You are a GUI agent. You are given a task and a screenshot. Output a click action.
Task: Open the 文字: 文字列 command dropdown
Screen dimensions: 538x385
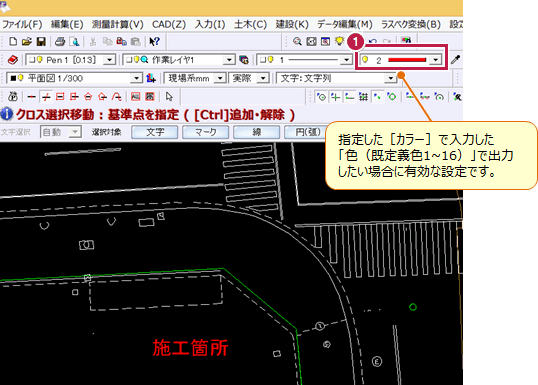tap(336, 78)
